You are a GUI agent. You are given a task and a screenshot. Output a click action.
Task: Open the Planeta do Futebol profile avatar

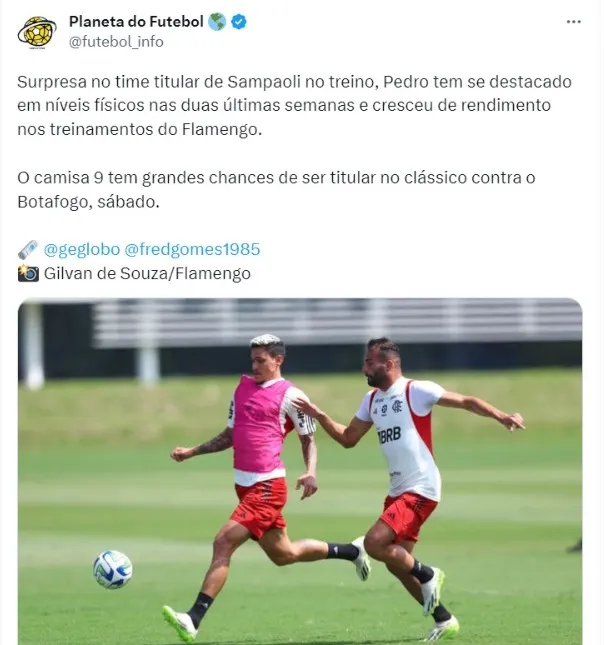pyautogui.click(x=37, y=32)
